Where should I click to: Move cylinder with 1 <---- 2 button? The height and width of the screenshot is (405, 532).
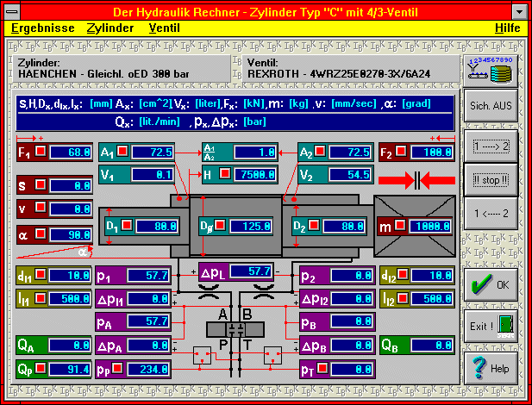coord(491,214)
